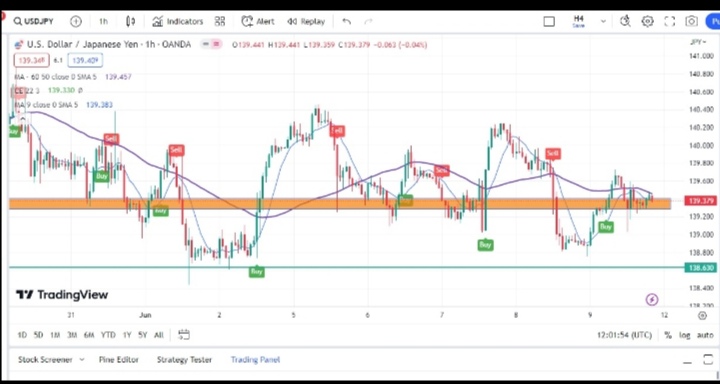Click the blue Publish button

coord(713,21)
